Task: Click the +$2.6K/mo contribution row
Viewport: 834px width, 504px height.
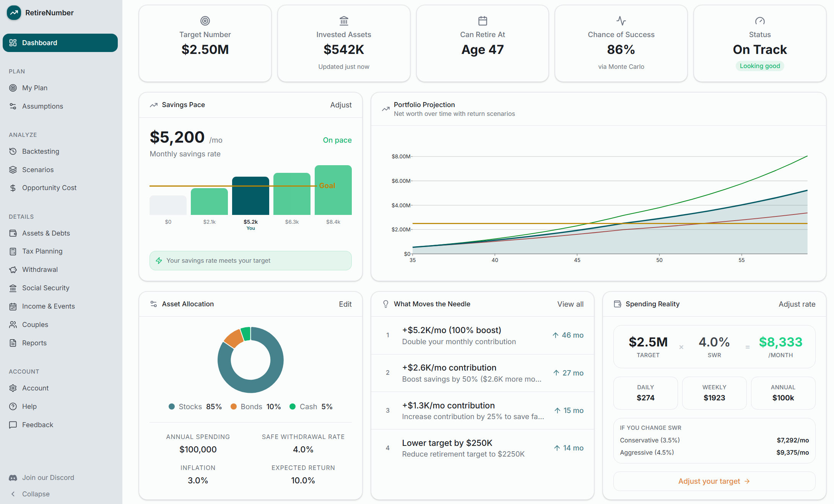Action: click(x=483, y=373)
